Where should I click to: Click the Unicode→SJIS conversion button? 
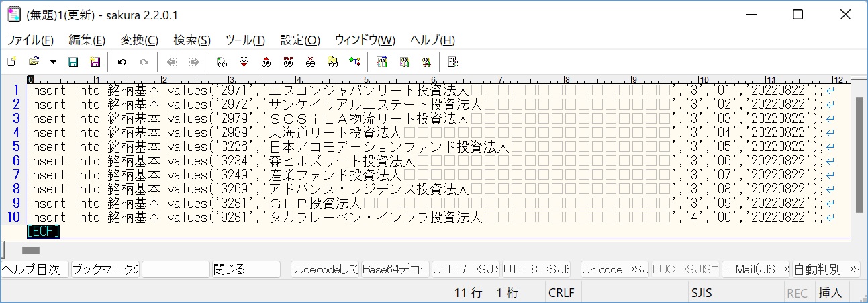(x=615, y=269)
